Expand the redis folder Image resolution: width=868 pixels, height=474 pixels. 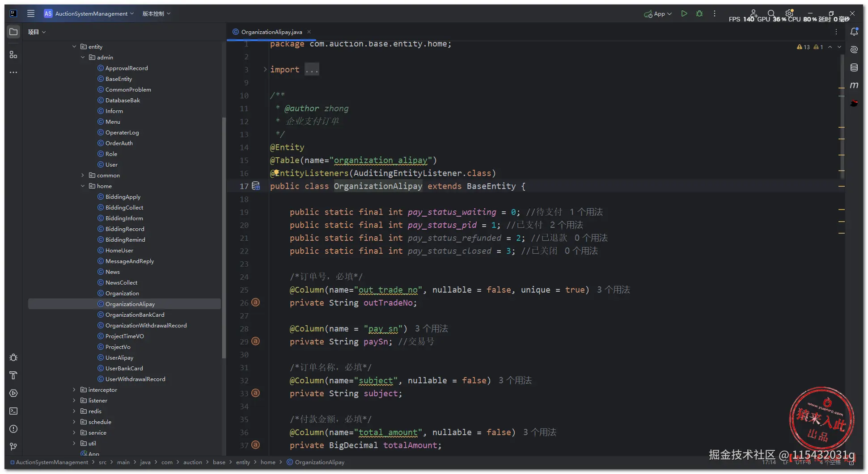(74, 411)
